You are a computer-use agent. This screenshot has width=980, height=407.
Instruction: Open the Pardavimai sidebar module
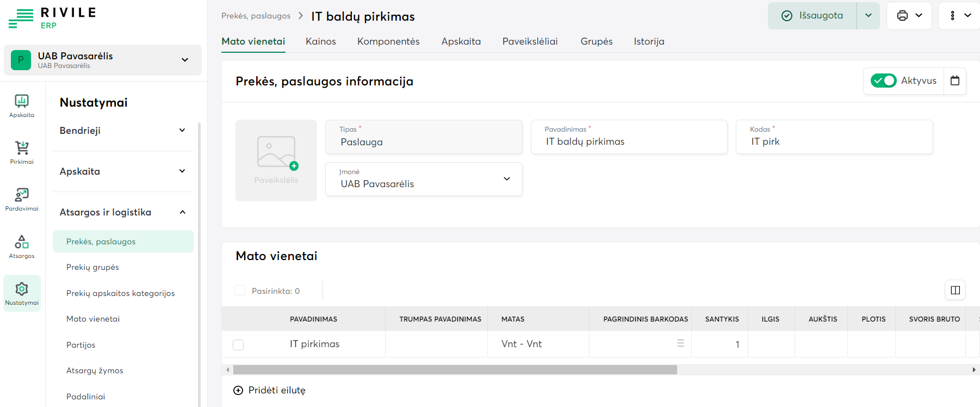coord(22,200)
